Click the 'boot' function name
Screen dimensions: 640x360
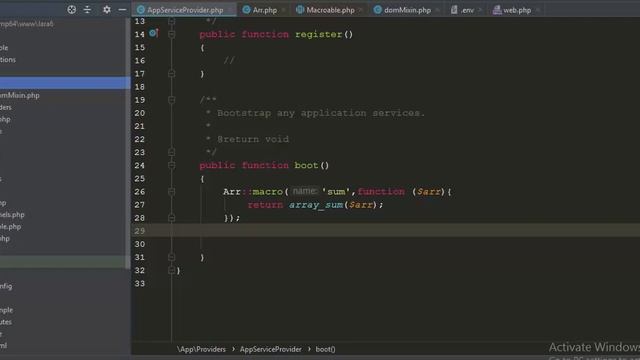click(x=306, y=165)
